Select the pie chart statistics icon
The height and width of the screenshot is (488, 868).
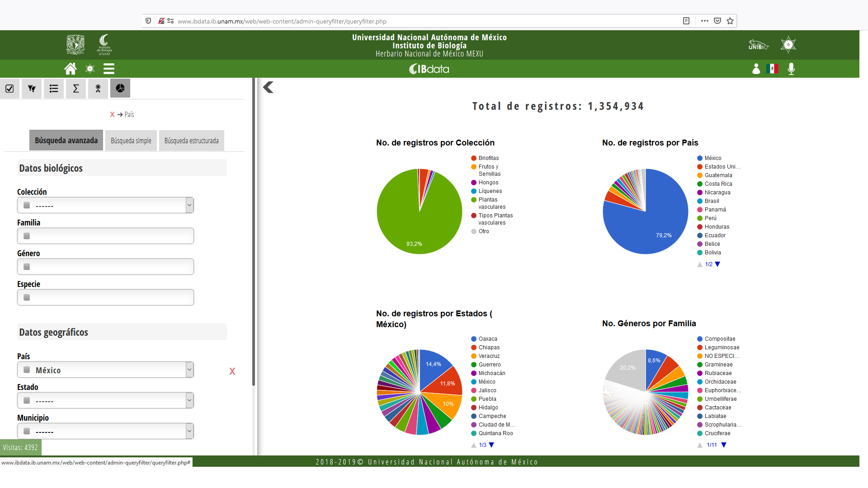pyautogui.click(x=120, y=89)
